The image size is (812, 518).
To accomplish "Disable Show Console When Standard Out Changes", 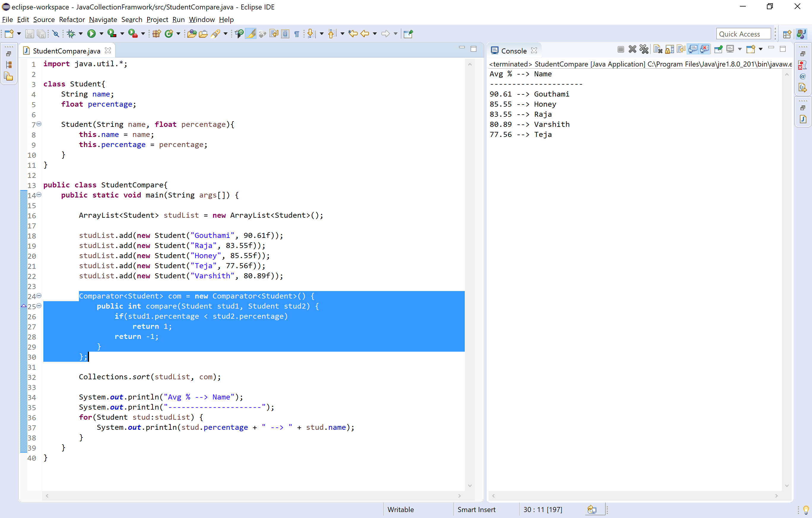I will (x=693, y=49).
